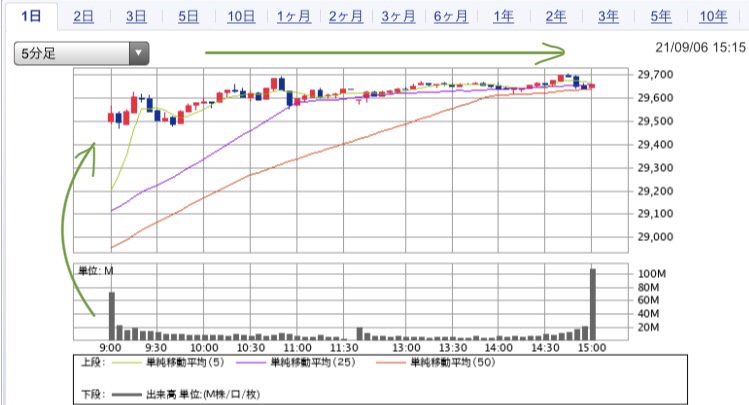
Task: Select the 1日 time range tab
Action: pos(31,16)
